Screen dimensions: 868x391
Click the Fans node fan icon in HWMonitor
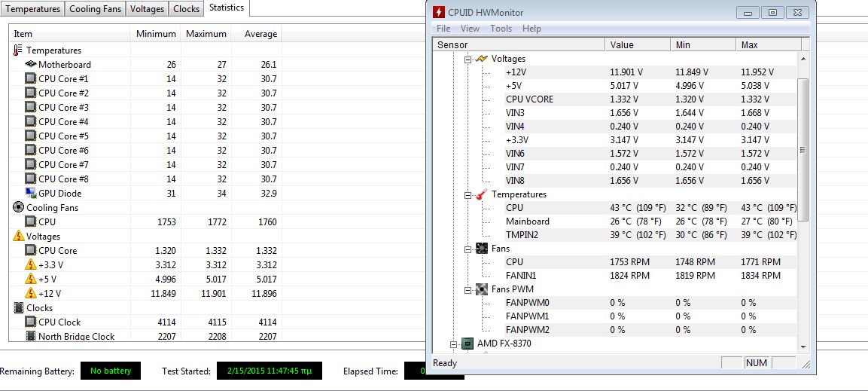pos(482,249)
